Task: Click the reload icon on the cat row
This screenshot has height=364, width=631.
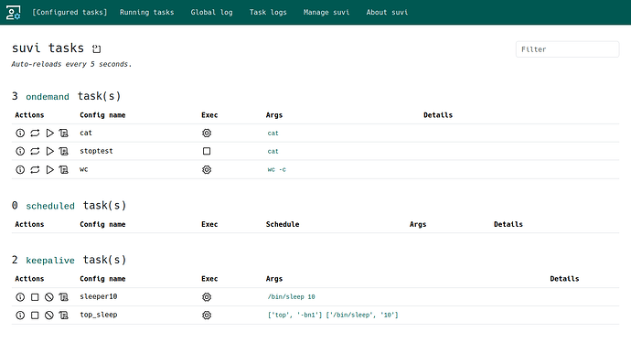Action: (35, 133)
